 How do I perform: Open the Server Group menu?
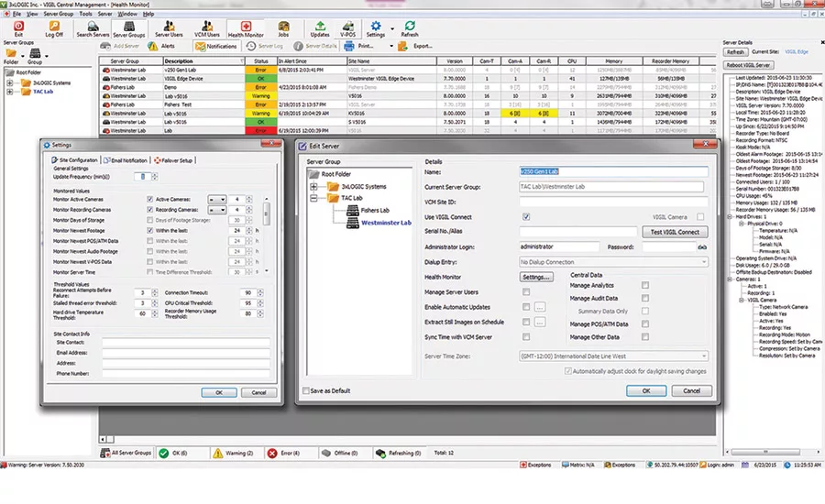tap(58, 15)
